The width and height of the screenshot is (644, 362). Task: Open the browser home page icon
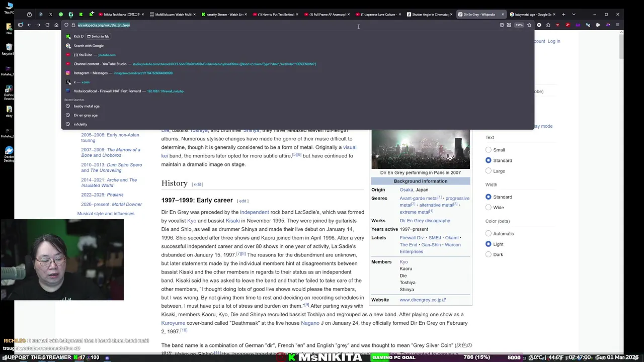tap(56, 25)
